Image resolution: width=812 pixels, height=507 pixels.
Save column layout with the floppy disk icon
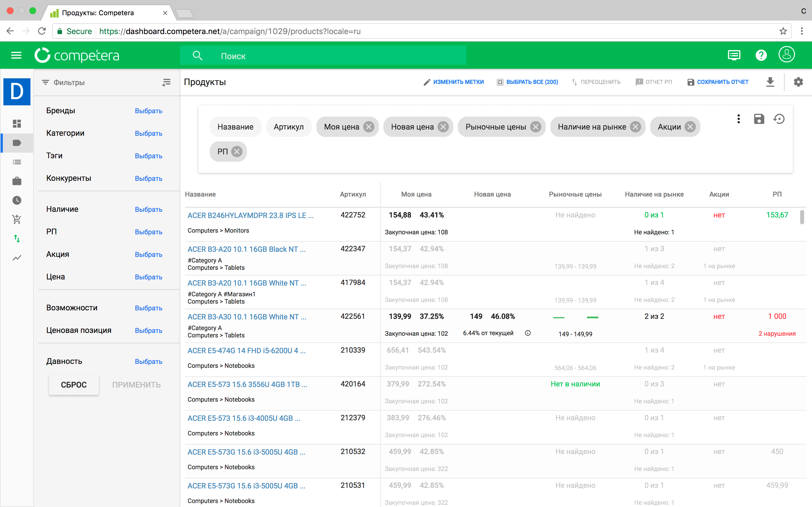(x=759, y=119)
